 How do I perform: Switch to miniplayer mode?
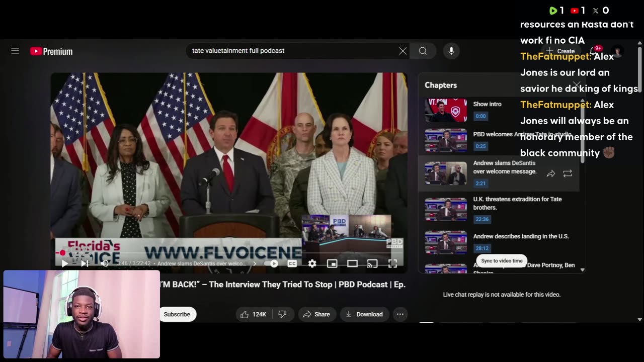click(332, 263)
